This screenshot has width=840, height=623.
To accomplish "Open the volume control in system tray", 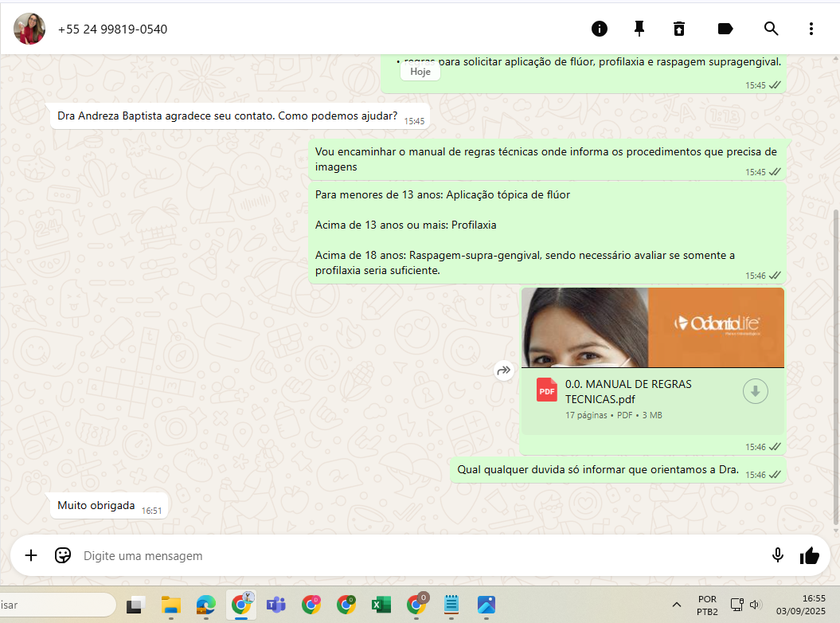I will tap(756, 605).
